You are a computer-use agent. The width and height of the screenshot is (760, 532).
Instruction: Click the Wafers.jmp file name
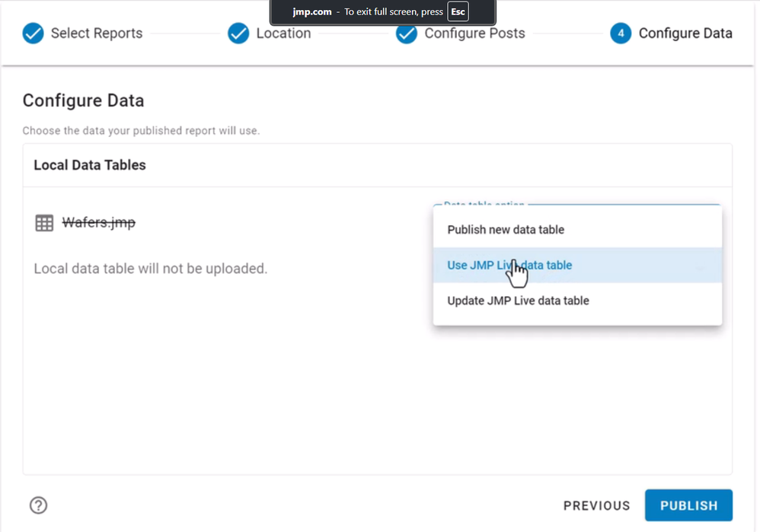pos(98,223)
